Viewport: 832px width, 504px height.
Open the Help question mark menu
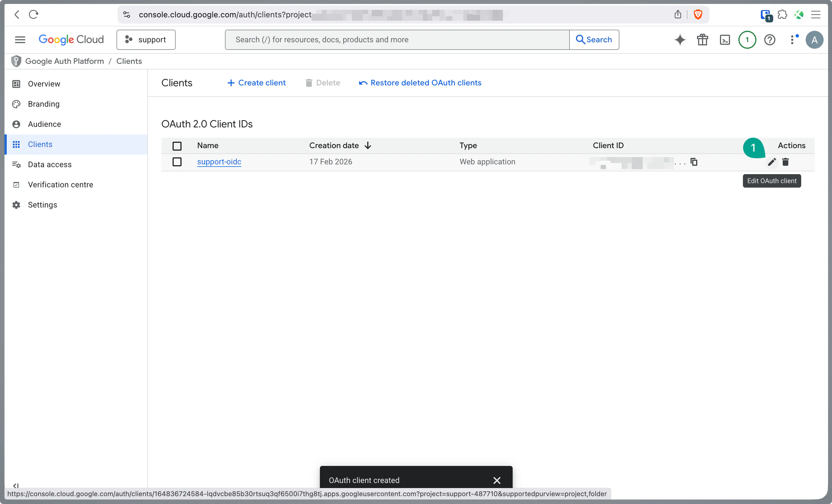click(770, 40)
